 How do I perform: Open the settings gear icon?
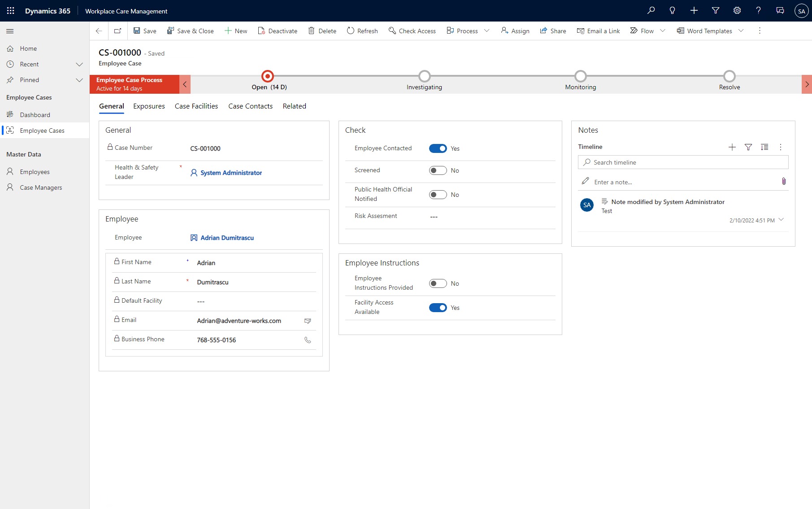coord(737,11)
